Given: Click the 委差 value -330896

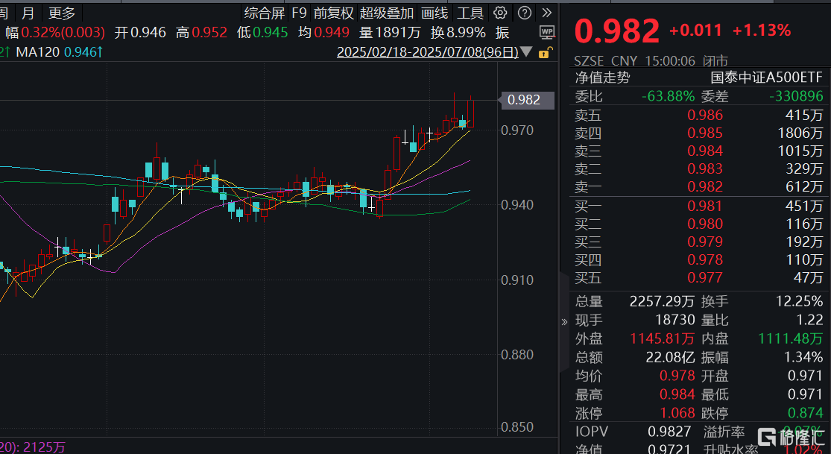Looking at the screenshot, I should click(796, 97).
